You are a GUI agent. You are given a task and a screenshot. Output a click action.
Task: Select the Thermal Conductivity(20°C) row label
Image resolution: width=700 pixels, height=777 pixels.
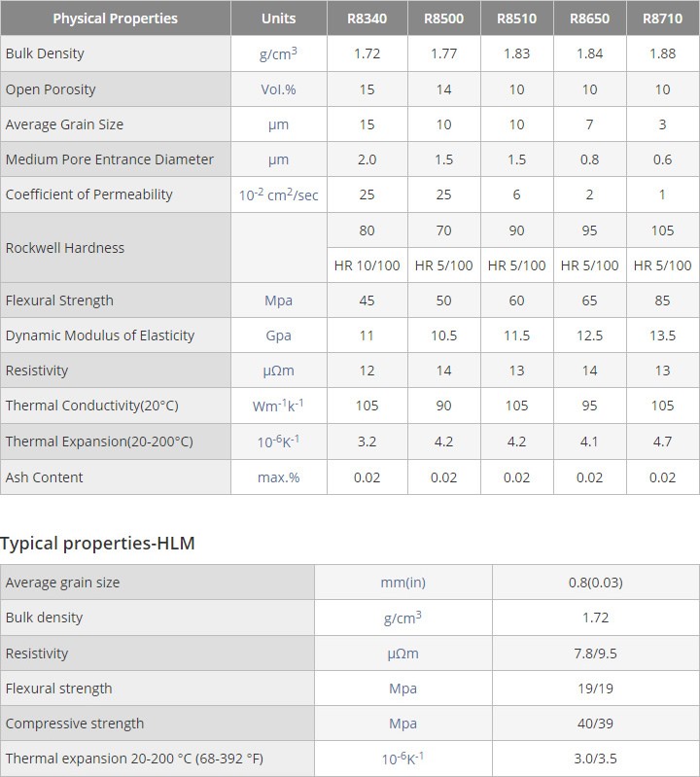click(x=92, y=406)
